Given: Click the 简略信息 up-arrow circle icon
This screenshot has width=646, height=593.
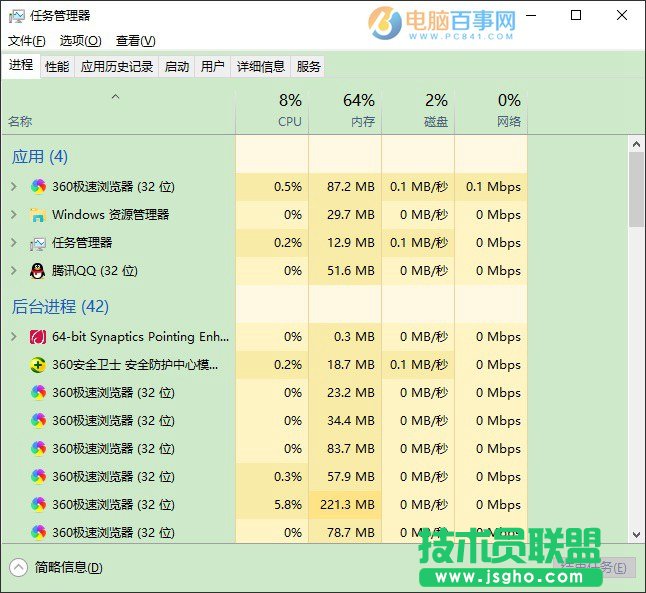Looking at the screenshot, I should pyautogui.click(x=18, y=568).
